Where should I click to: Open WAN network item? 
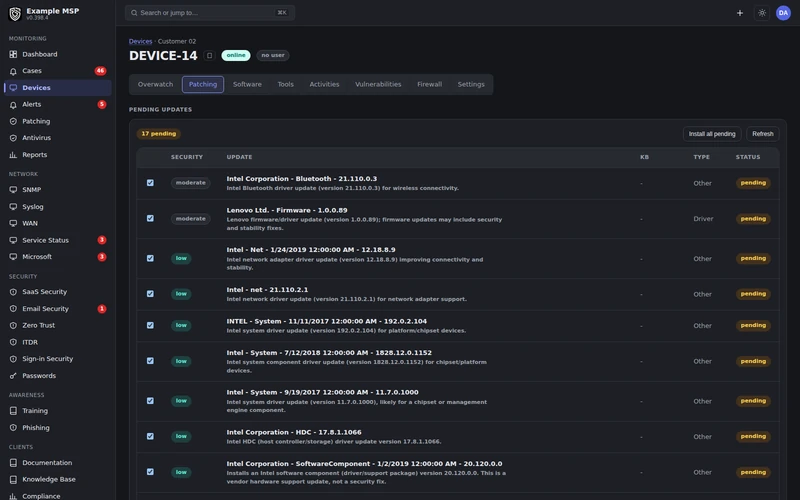(x=57, y=223)
